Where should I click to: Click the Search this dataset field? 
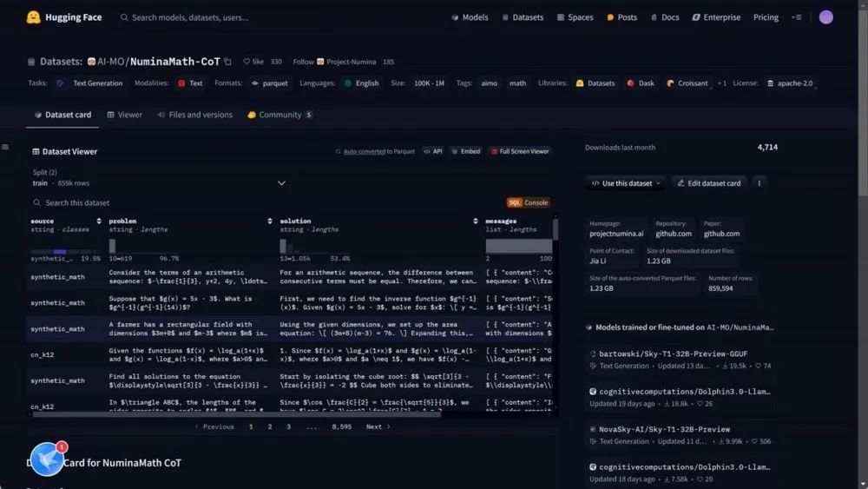point(266,202)
